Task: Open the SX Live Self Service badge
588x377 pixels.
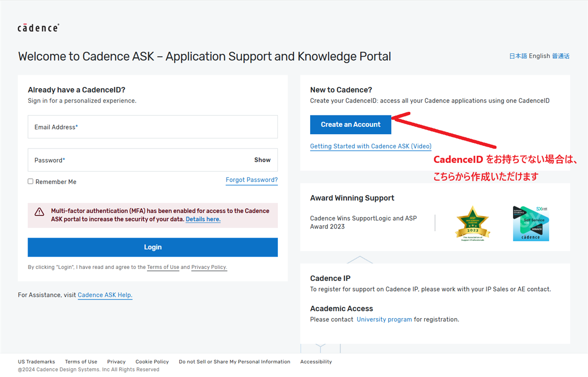Action: (531, 223)
